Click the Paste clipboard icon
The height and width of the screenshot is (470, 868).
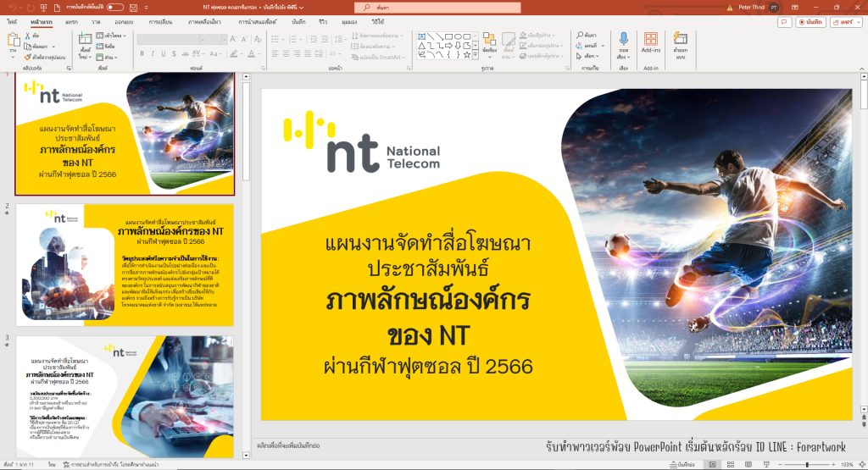(x=14, y=41)
